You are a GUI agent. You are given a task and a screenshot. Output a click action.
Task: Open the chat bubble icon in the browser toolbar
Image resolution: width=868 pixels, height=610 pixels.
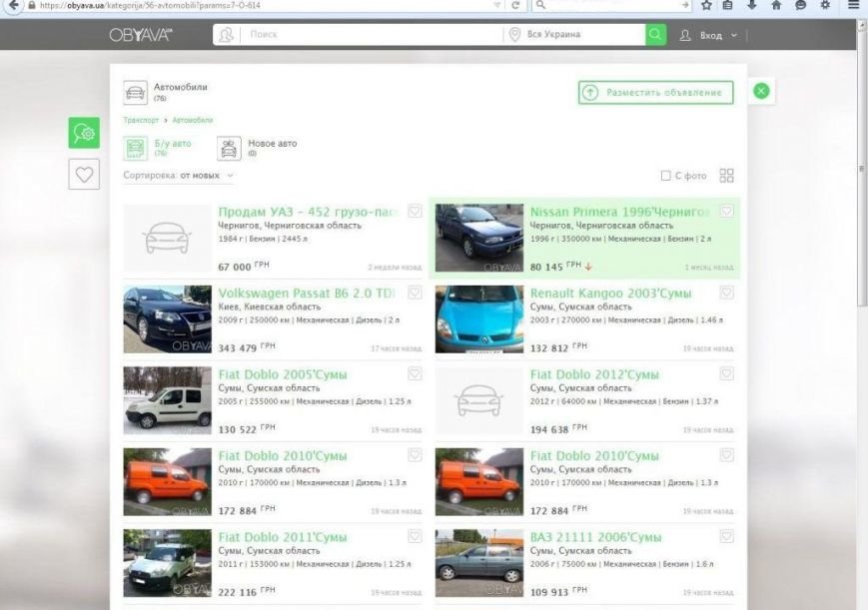tap(800, 5)
